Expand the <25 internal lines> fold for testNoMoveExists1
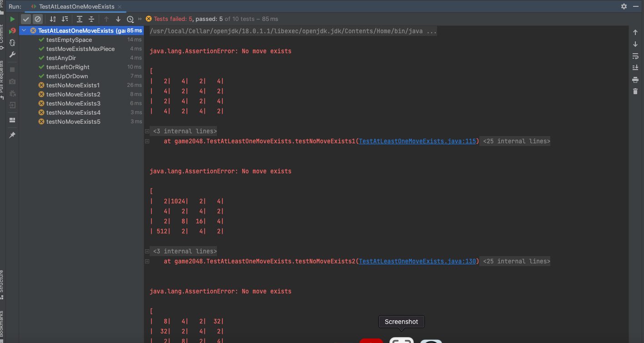This screenshot has width=644, height=343. (x=516, y=141)
